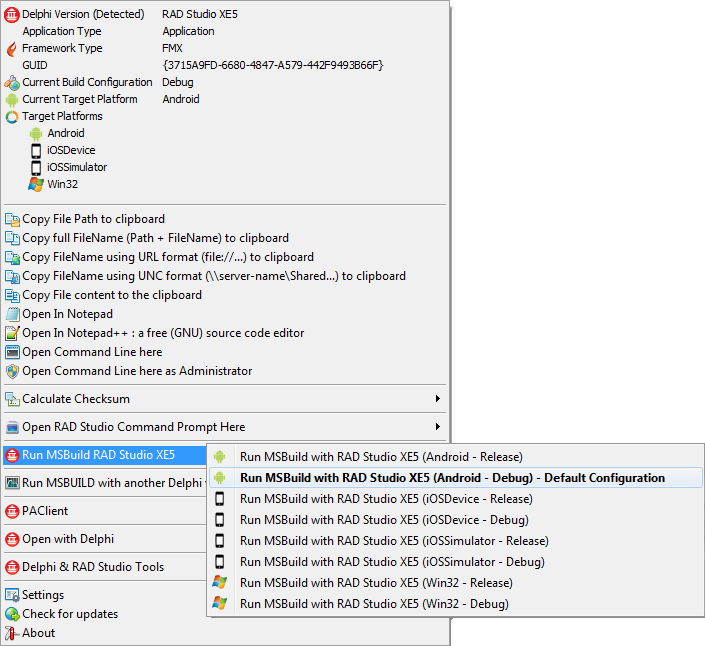The image size is (705, 646).
Task: Click the icon for Copy File Path to clipboard
Action: point(12,219)
